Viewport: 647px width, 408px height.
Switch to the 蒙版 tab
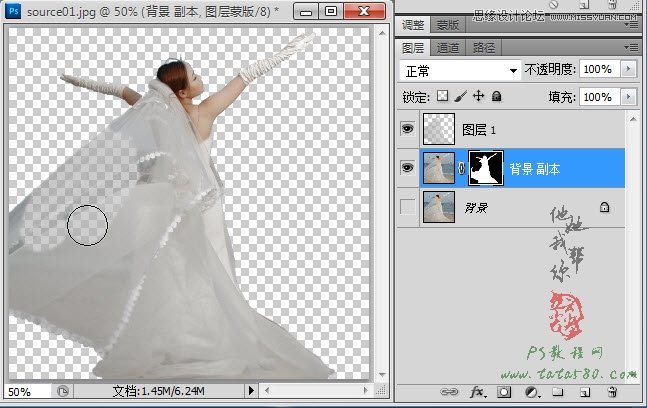pyautogui.click(x=448, y=25)
